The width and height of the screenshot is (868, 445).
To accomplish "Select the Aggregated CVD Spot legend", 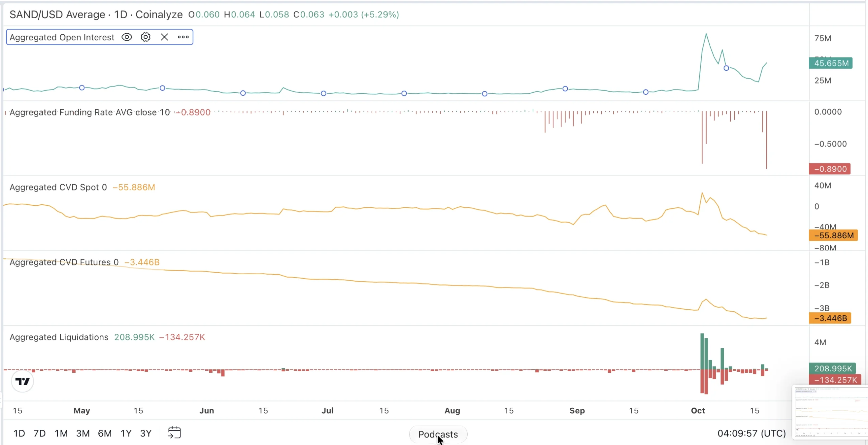I will (x=58, y=187).
